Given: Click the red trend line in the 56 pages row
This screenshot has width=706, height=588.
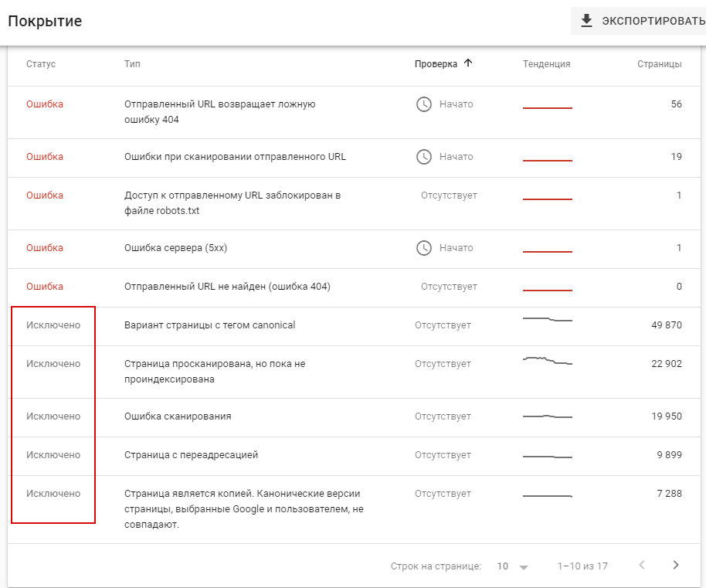Looking at the screenshot, I should (x=547, y=108).
